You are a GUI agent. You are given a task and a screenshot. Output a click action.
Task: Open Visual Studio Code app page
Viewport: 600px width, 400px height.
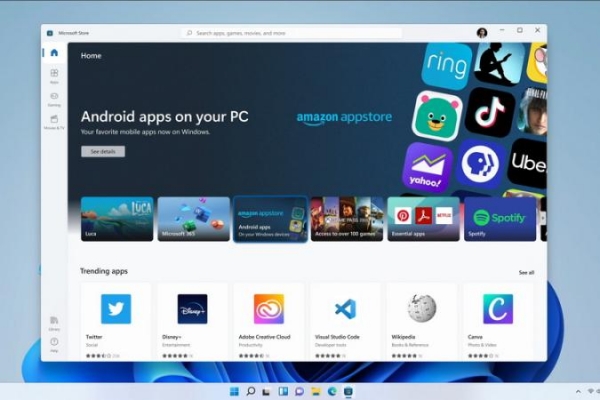346,308
